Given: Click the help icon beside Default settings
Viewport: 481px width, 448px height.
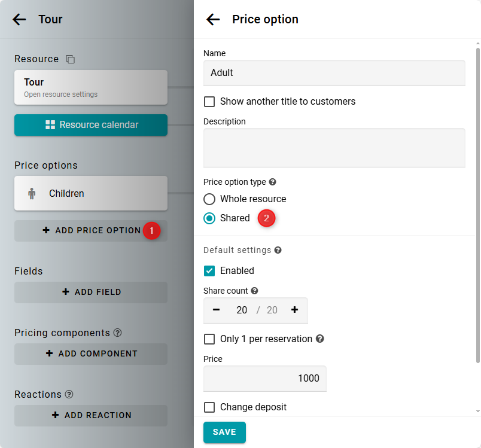Looking at the screenshot, I should (278, 250).
